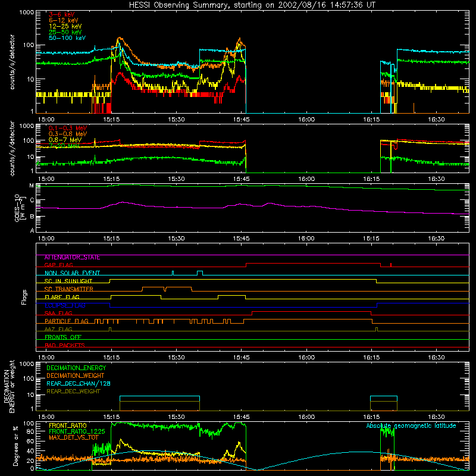Click the '0.8-7 MeV' legend label

pos(65,140)
